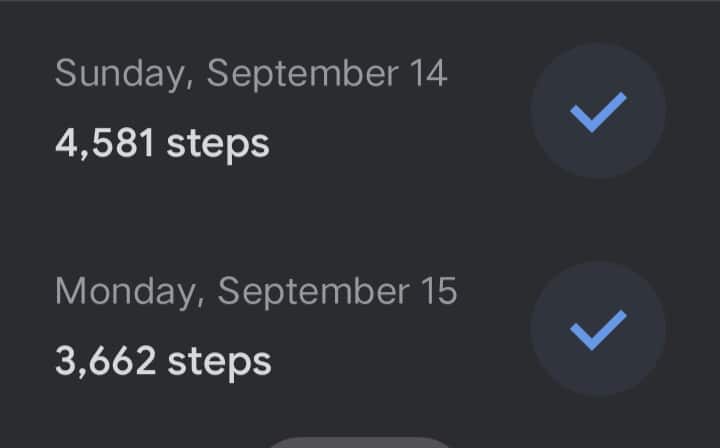This screenshot has height=448, width=720.
Task: Click the word steps after 4,581
Action: 218,144
